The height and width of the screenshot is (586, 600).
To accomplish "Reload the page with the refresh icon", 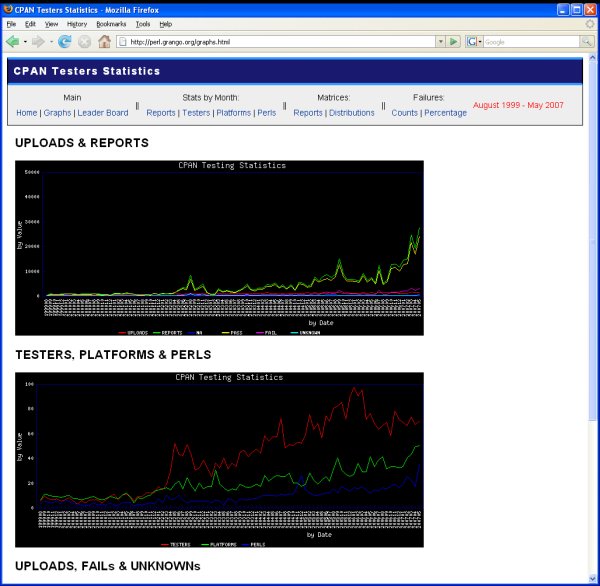I will (65, 42).
